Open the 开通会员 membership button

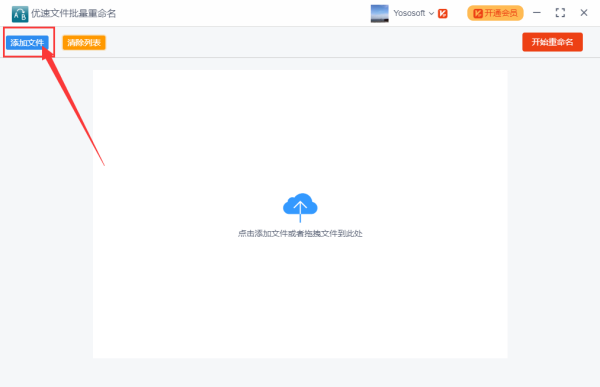[495, 13]
